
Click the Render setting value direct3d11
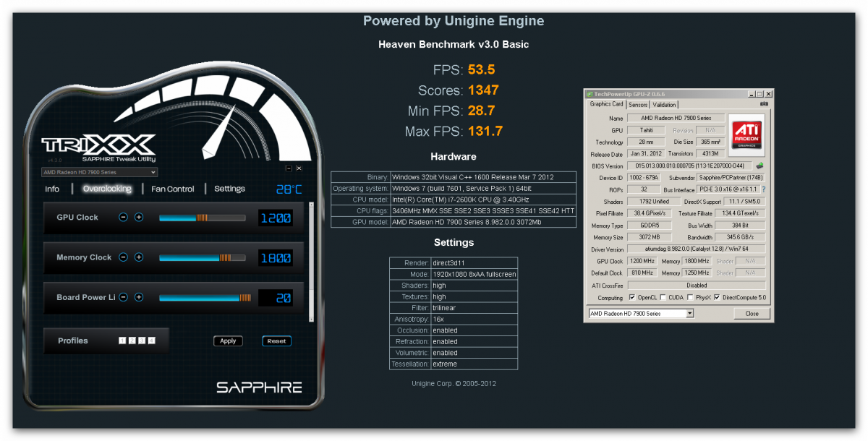click(x=474, y=263)
